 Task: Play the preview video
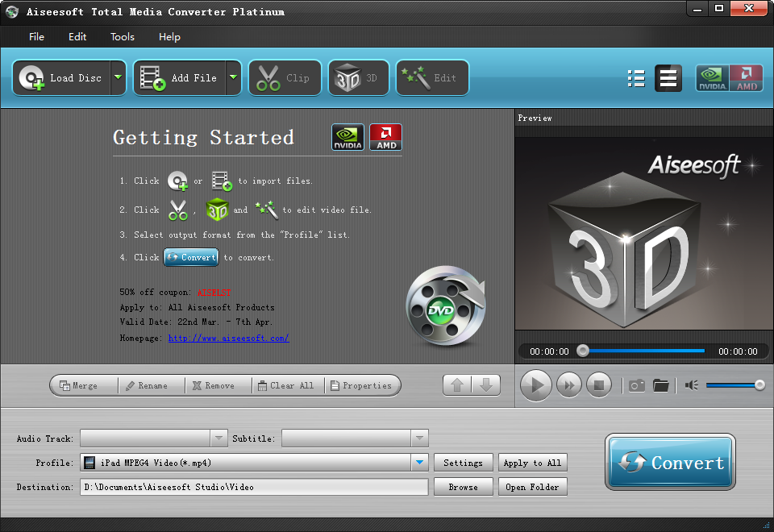point(536,385)
